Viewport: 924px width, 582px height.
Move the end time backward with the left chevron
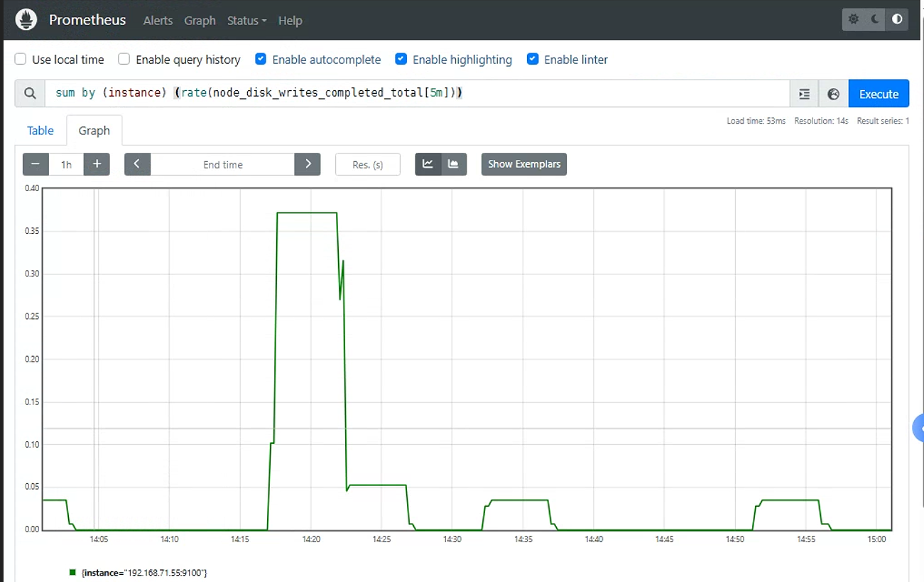point(137,164)
